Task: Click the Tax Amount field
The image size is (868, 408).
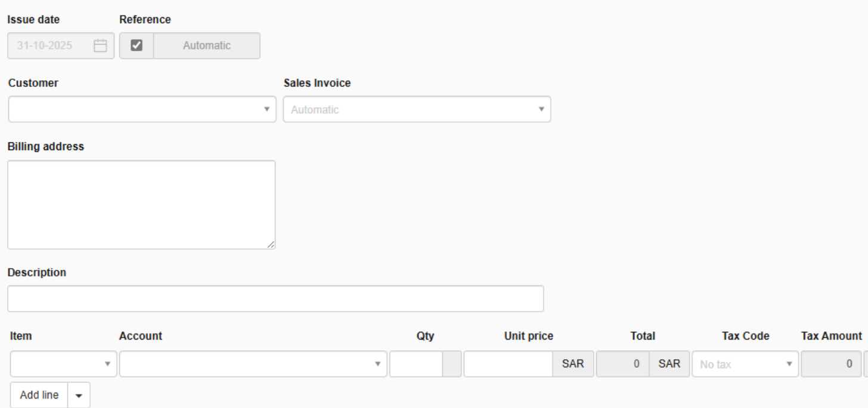Action: pyautogui.click(x=831, y=364)
